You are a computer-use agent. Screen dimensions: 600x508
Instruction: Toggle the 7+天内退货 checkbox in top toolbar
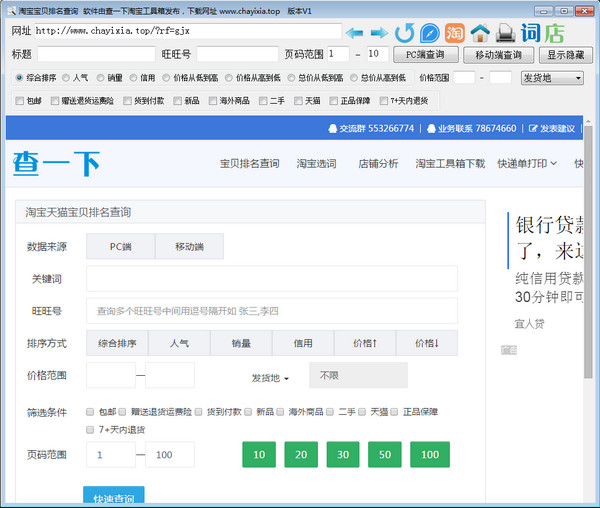pyautogui.click(x=383, y=101)
